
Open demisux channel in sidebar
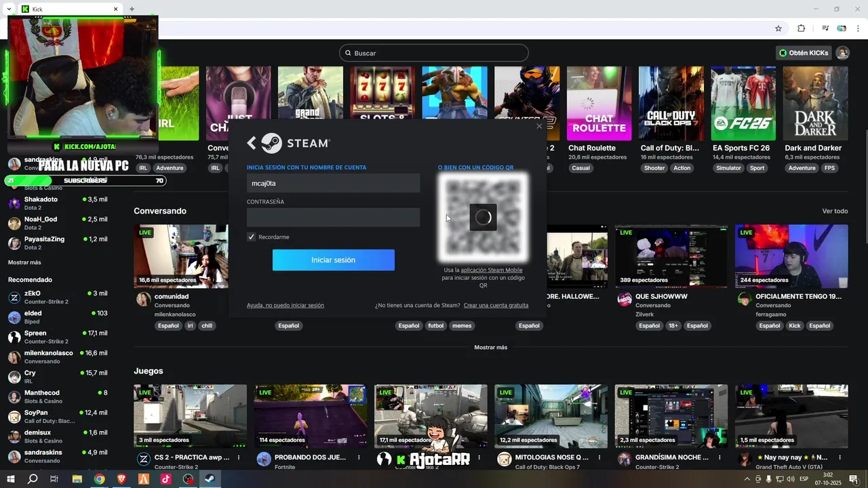(58, 436)
